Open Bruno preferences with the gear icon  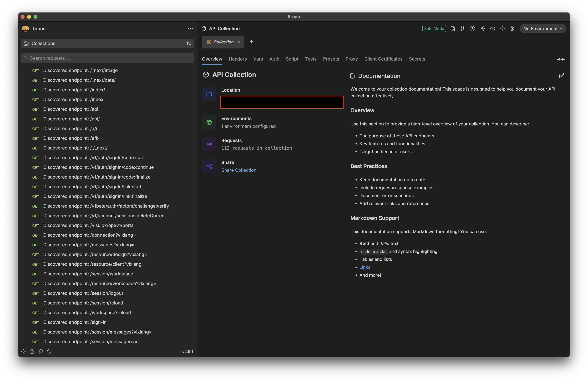[502, 28]
